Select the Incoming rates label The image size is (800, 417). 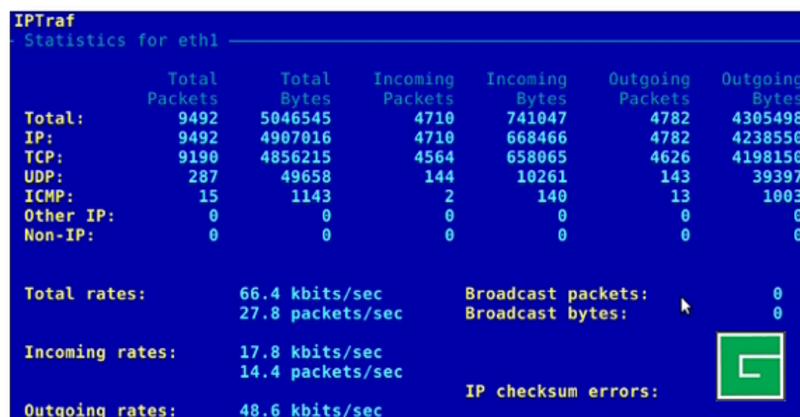pos(100,352)
